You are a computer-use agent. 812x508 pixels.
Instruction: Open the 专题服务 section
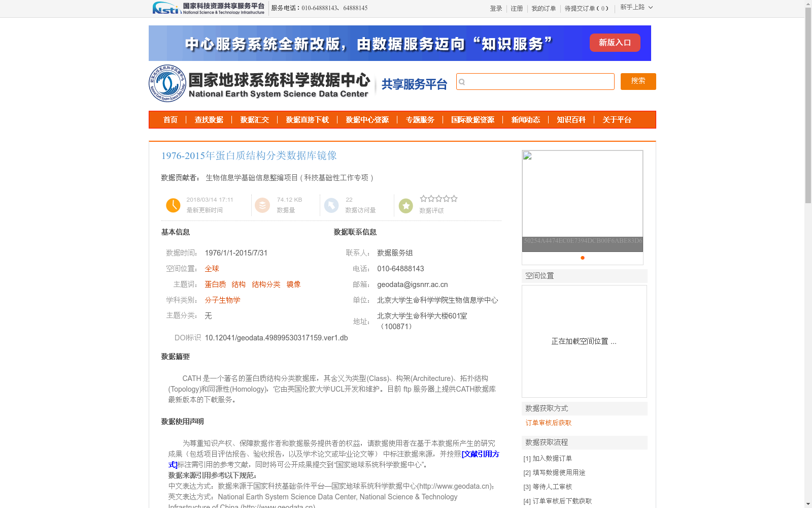[420, 120]
